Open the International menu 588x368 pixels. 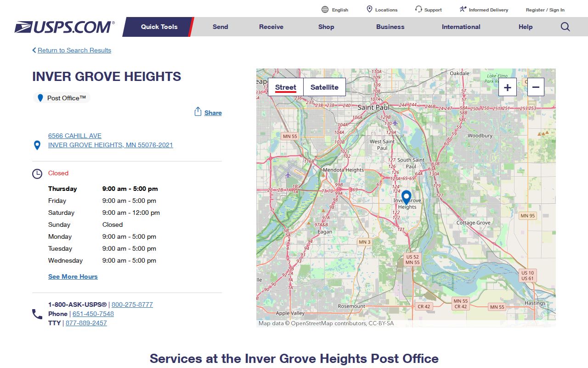click(x=461, y=27)
